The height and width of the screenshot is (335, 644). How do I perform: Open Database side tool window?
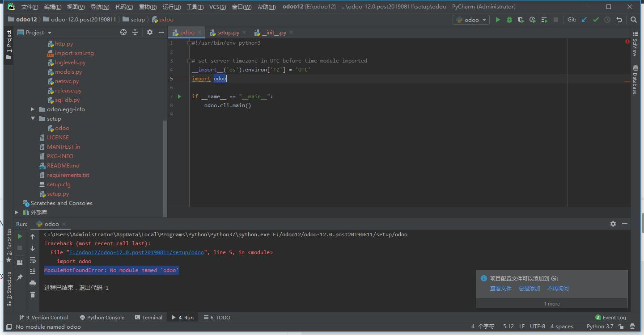click(x=635, y=80)
